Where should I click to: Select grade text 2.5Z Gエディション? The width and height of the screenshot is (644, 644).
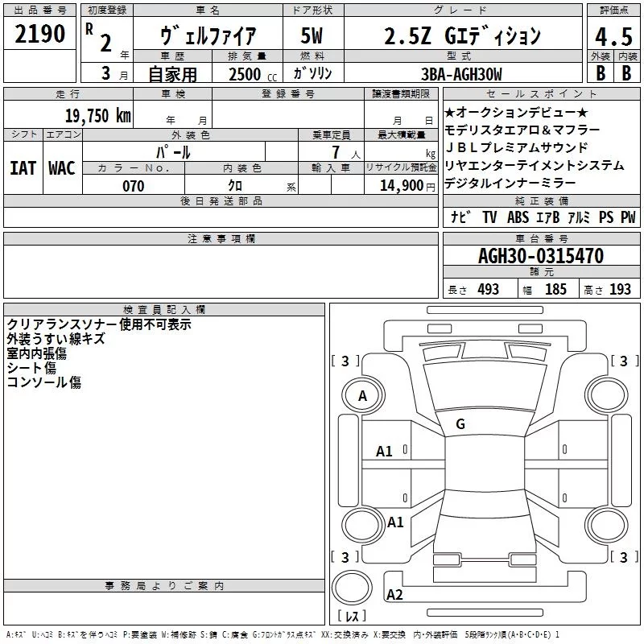click(462, 35)
